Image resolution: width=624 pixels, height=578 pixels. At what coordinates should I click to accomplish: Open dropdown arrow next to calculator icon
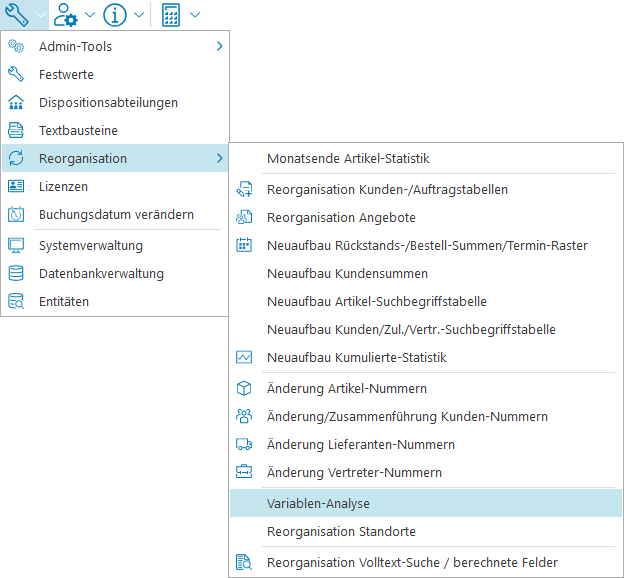(x=194, y=15)
